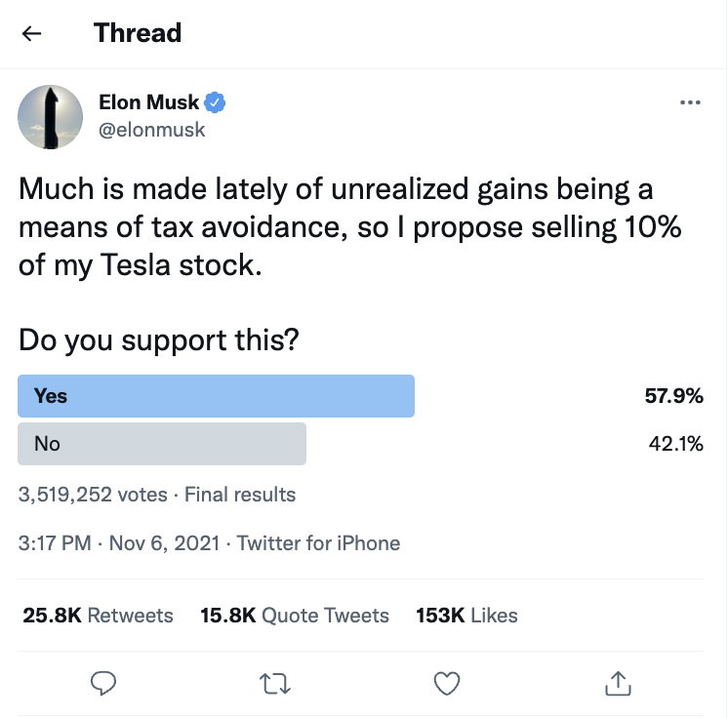View the 153K Likes list
Screen dimensions: 728x718
point(466,616)
